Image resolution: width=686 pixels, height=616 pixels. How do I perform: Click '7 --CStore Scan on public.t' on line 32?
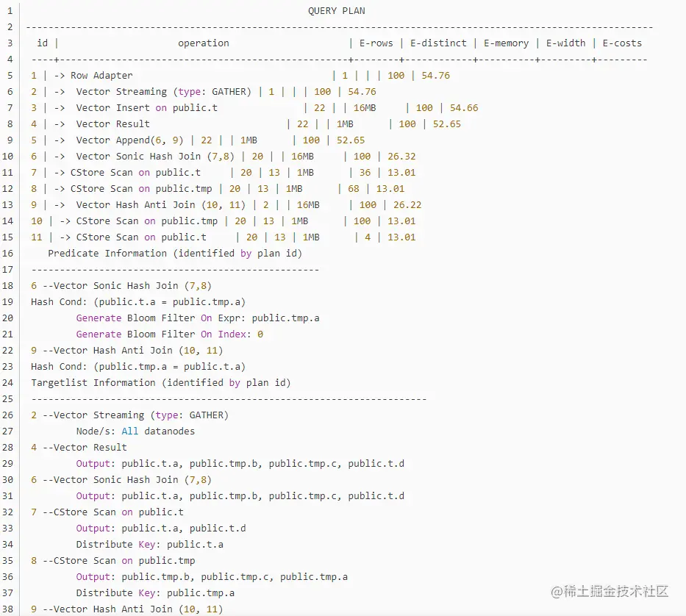[x=107, y=513]
